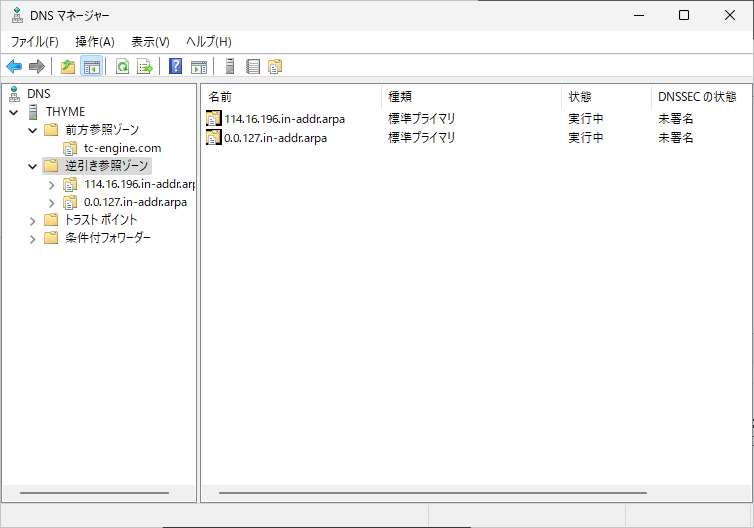Click the 0.0.127 zone icon in tree
The height and width of the screenshot is (528, 754).
tap(70, 202)
